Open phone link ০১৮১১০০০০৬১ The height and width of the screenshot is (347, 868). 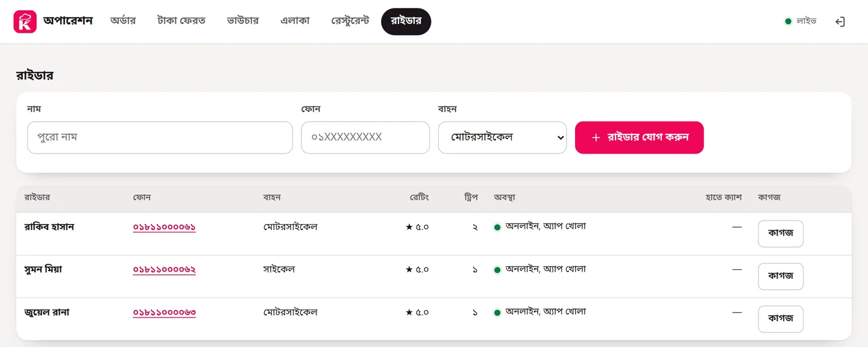pyautogui.click(x=164, y=227)
